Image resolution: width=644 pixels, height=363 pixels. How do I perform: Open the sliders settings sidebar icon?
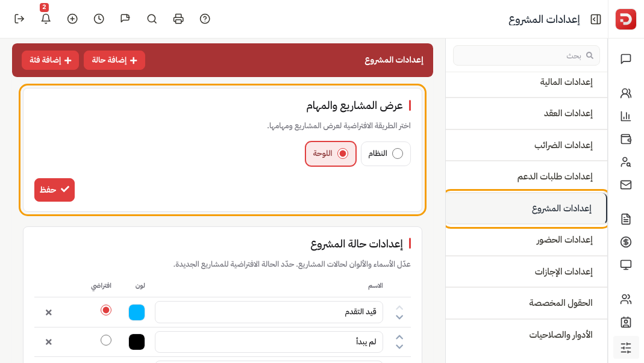click(625, 348)
